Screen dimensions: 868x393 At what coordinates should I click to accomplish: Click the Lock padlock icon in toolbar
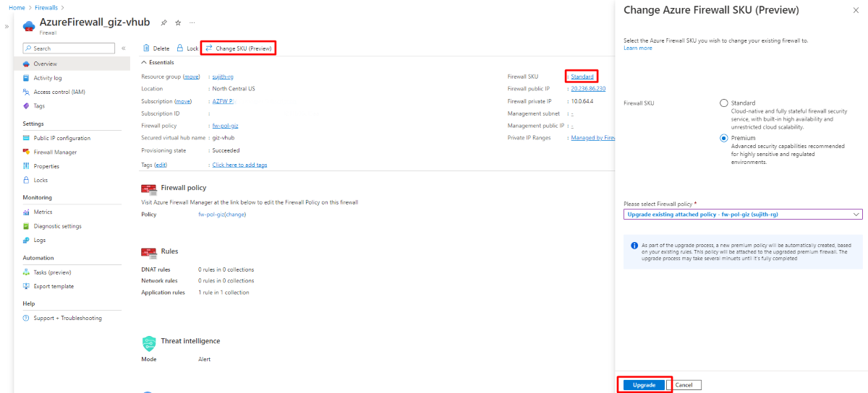180,48
